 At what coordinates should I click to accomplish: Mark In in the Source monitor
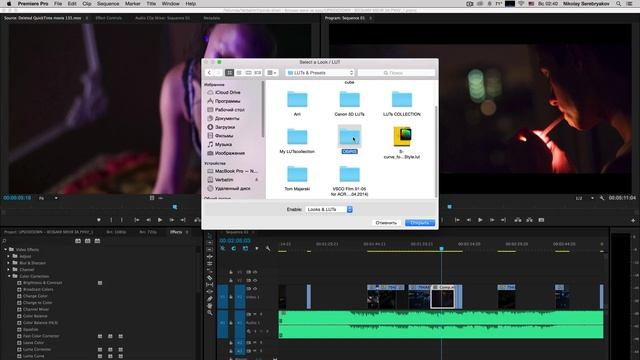[x=111, y=220]
